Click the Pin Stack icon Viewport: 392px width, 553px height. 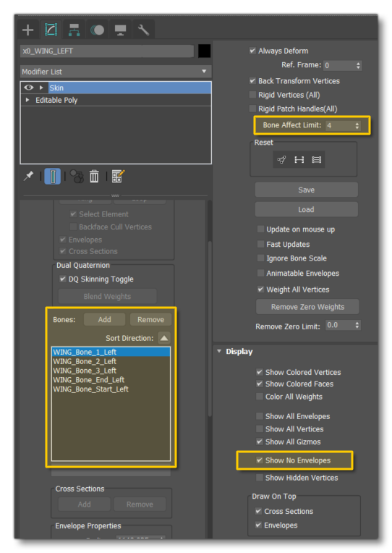point(28,176)
